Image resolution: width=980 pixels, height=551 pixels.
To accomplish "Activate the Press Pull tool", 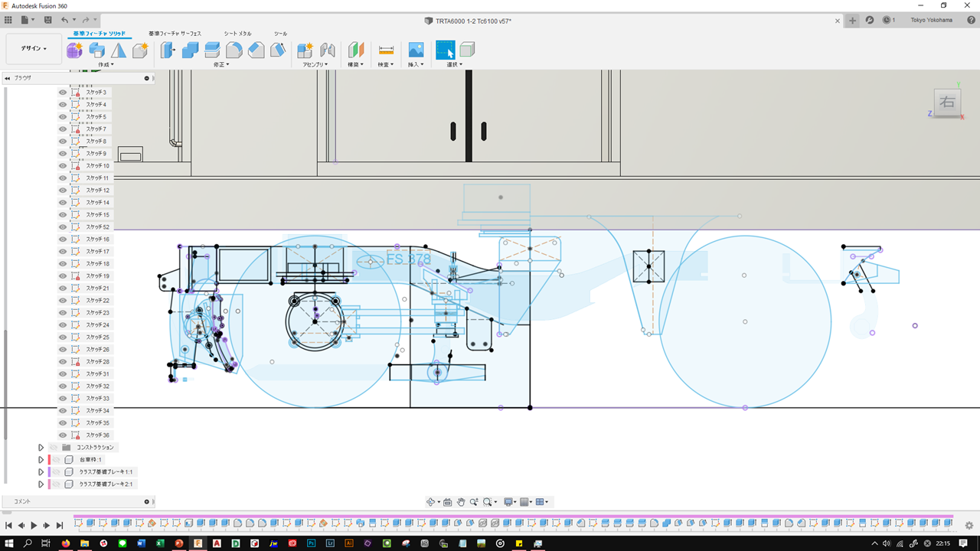I will click(168, 51).
